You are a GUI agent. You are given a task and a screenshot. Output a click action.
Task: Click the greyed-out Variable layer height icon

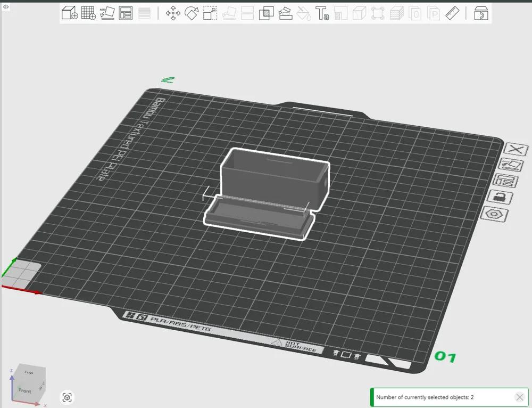(144, 13)
